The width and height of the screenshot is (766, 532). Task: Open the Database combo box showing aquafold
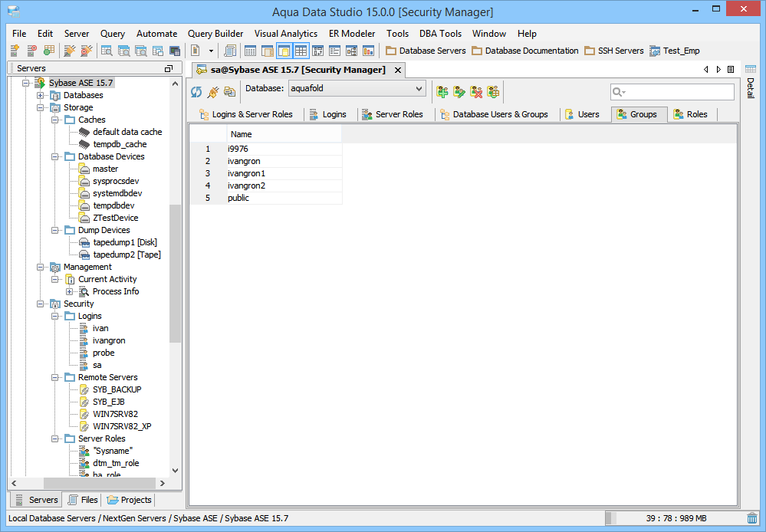(357, 88)
